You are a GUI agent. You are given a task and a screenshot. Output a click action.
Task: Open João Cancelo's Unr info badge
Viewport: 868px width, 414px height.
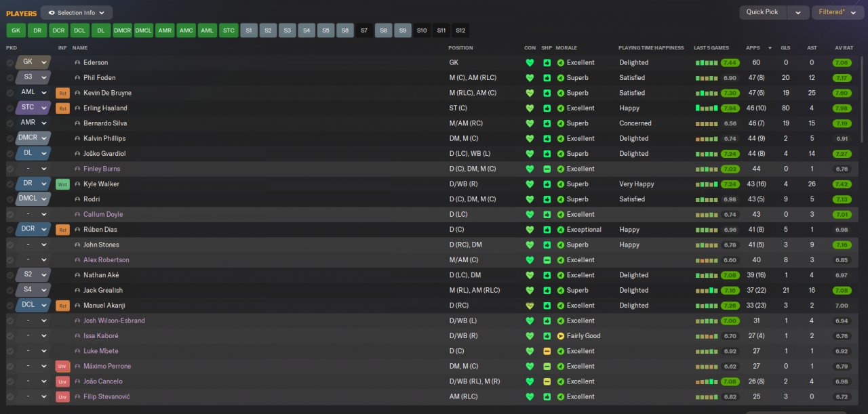point(62,381)
